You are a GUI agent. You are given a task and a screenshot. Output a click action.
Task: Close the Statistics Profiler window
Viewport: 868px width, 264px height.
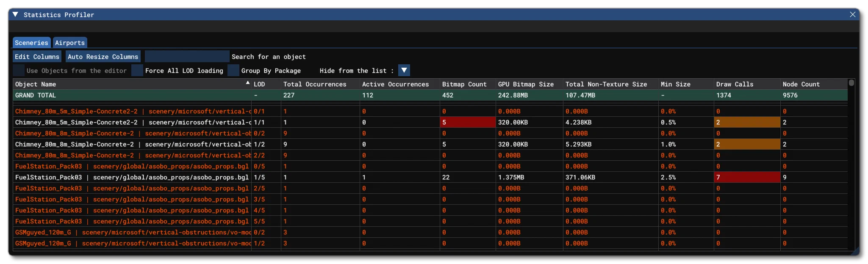[x=852, y=14]
